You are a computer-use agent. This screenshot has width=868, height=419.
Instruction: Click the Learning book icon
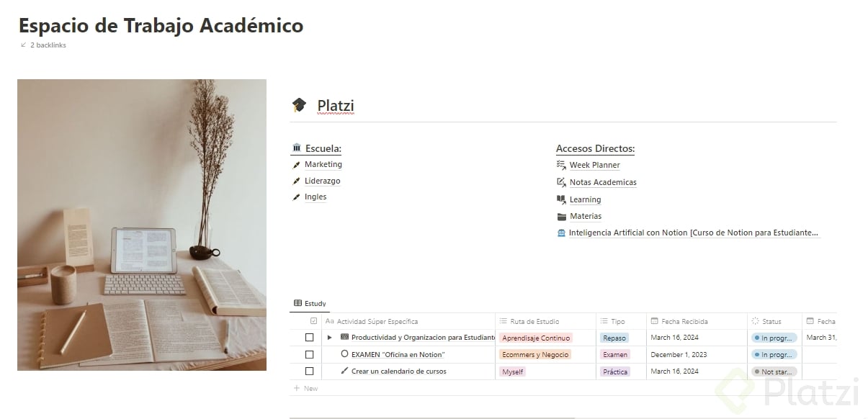tap(562, 199)
